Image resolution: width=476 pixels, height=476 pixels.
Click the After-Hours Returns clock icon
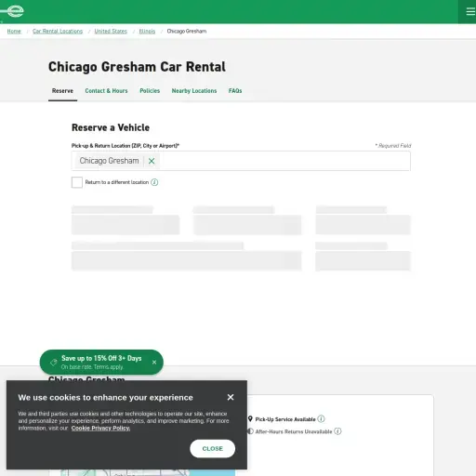(x=250, y=431)
